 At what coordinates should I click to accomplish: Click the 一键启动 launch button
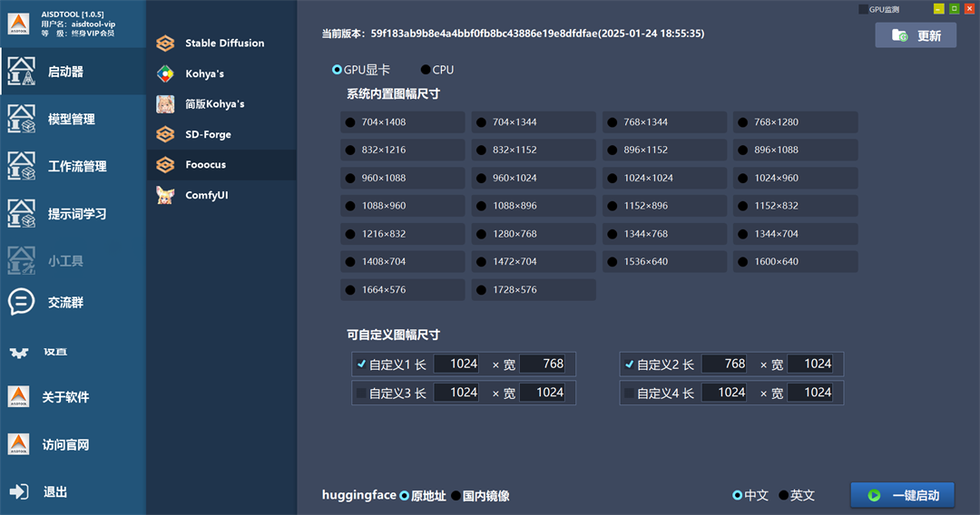click(902, 495)
